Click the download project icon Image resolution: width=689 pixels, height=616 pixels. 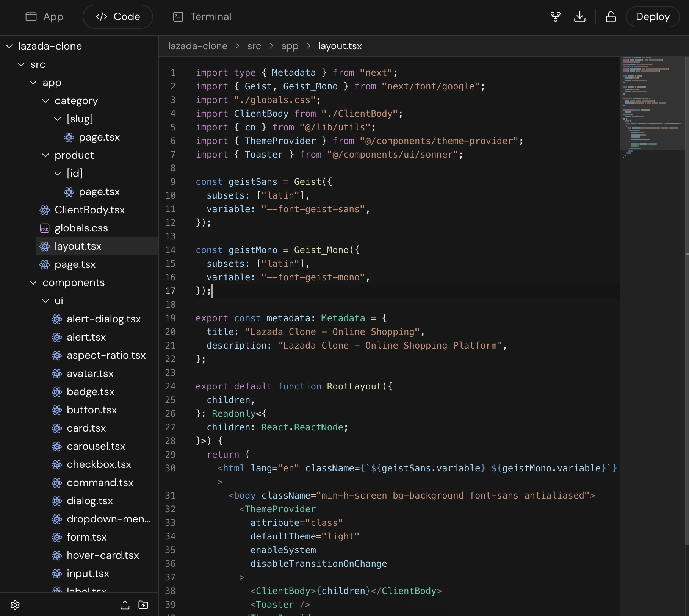click(579, 17)
